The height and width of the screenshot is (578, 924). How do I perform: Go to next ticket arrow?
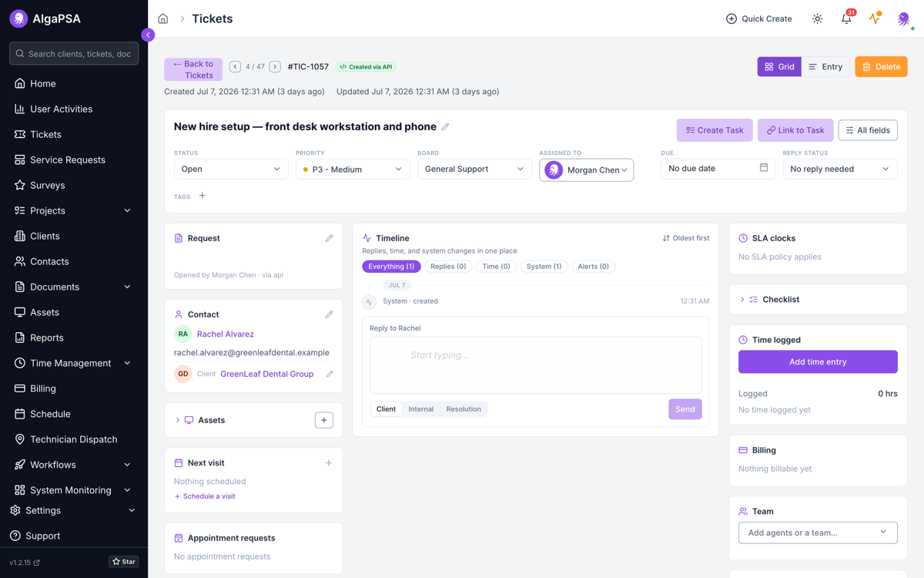[275, 67]
